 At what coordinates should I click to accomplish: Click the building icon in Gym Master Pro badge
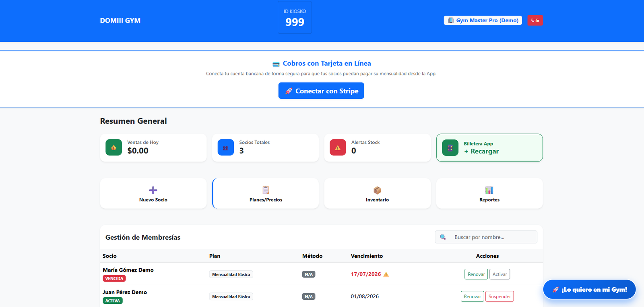coord(451,21)
